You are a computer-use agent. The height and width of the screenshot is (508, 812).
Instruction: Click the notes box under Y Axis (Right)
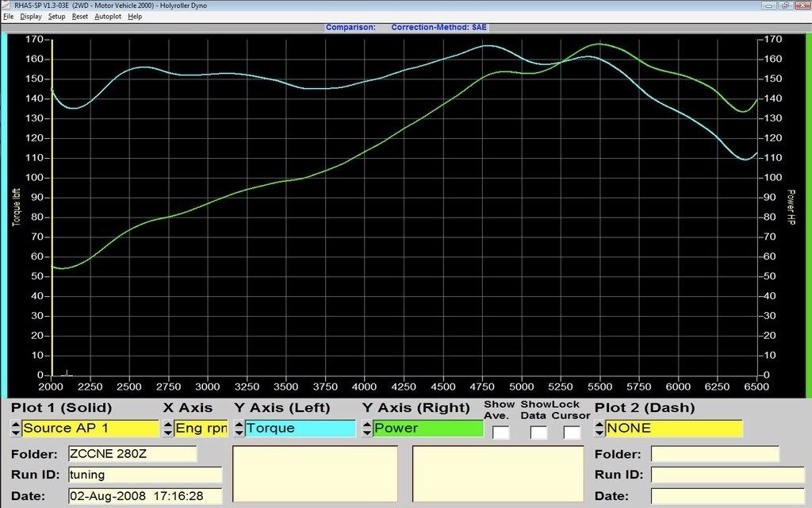[x=498, y=474]
